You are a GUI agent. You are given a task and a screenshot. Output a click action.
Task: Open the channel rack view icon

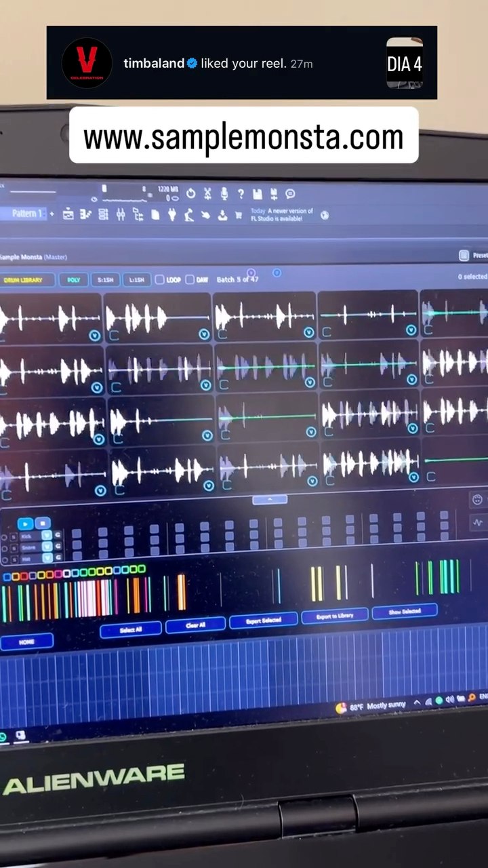pyautogui.click(x=104, y=215)
